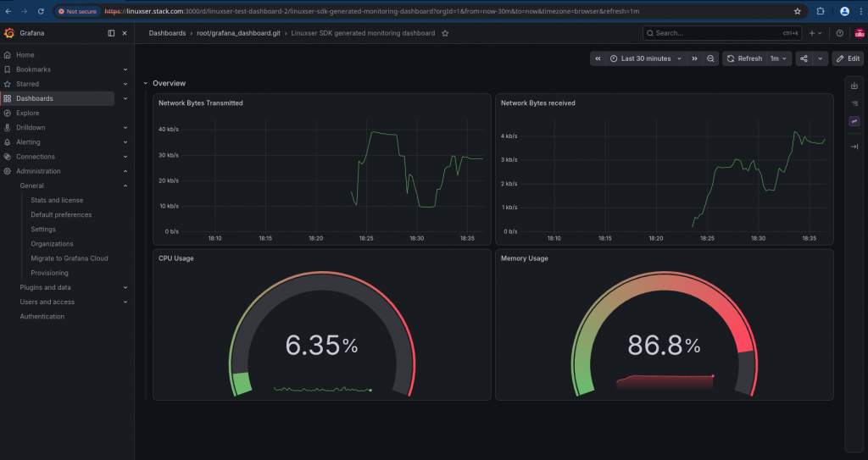Shift time range backward
Viewport: 868px width, 460px height.
(x=598, y=58)
